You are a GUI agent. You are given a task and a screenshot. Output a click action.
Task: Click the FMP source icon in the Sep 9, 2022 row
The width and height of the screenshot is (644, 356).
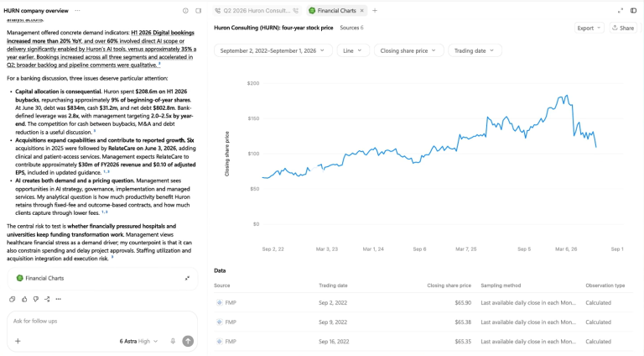click(220, 322)
